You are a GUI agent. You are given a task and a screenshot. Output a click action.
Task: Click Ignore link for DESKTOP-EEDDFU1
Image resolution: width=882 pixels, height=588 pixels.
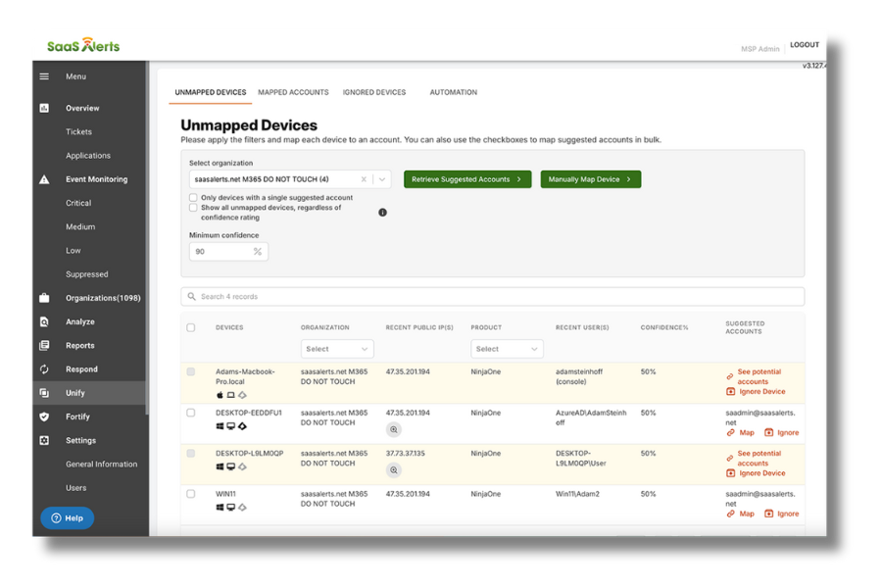(x=788, y=433)
